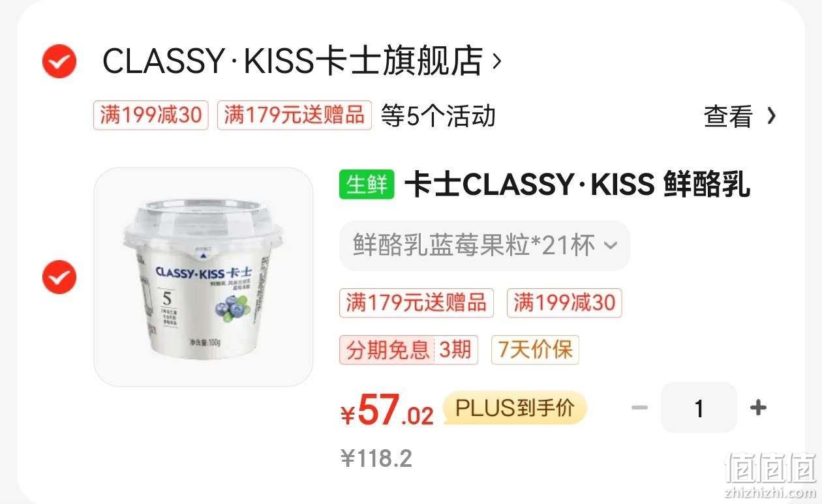Viewport: 822px width, 504px height.
Task: Click the minus icon to decrease quantity
Action: 640,408
